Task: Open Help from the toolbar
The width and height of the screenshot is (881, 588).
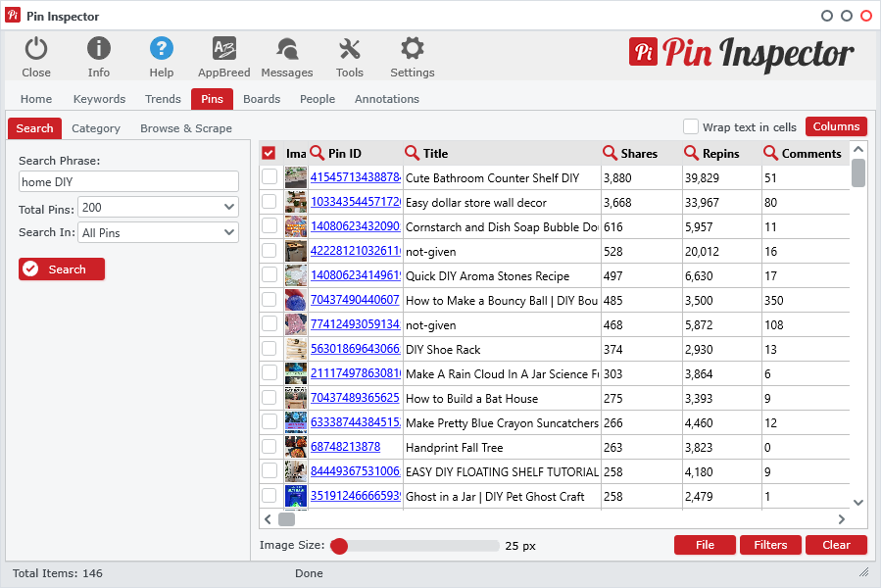Action: [x=162, y=49]
